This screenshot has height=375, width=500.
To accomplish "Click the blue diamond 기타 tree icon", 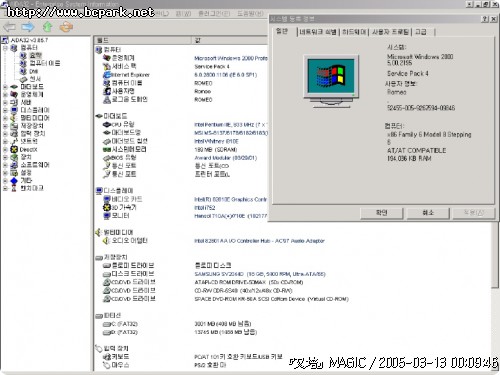I will [14, 181].
